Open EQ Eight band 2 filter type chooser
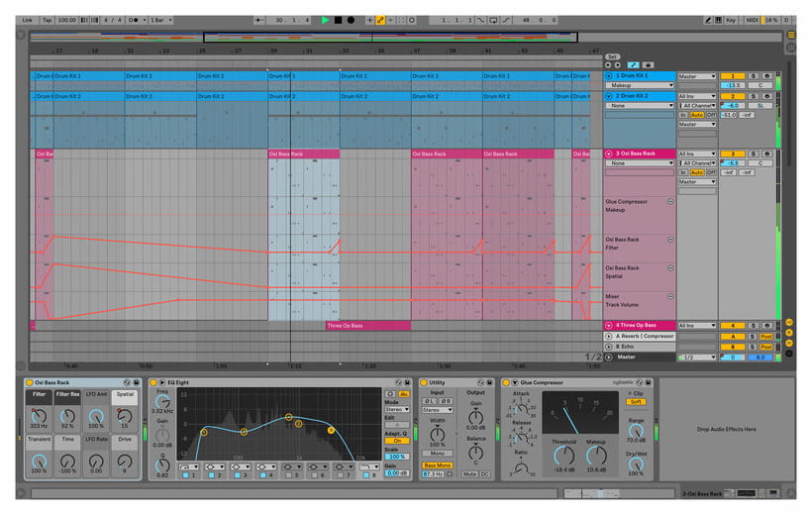Image resolution: width=812 pixels, height=515 pixels. click(215, 466)
